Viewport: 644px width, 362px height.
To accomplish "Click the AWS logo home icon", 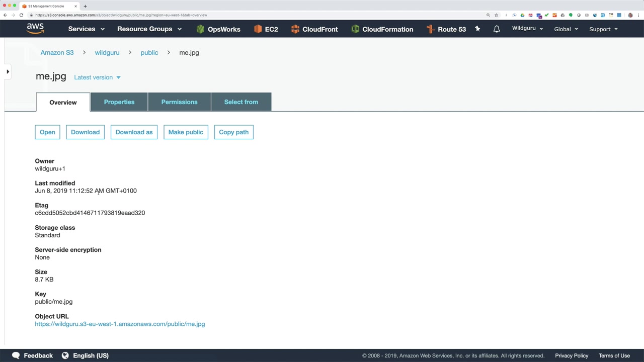I will coord(35,29).
